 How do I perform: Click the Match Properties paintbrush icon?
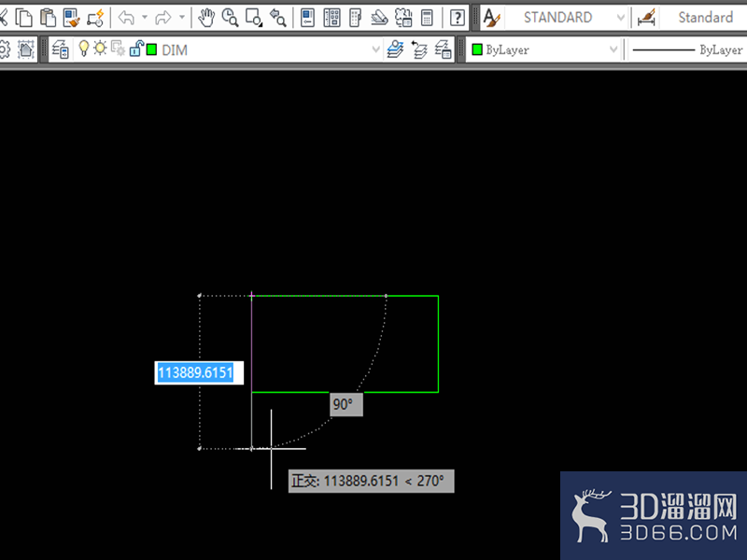point(72,18)
